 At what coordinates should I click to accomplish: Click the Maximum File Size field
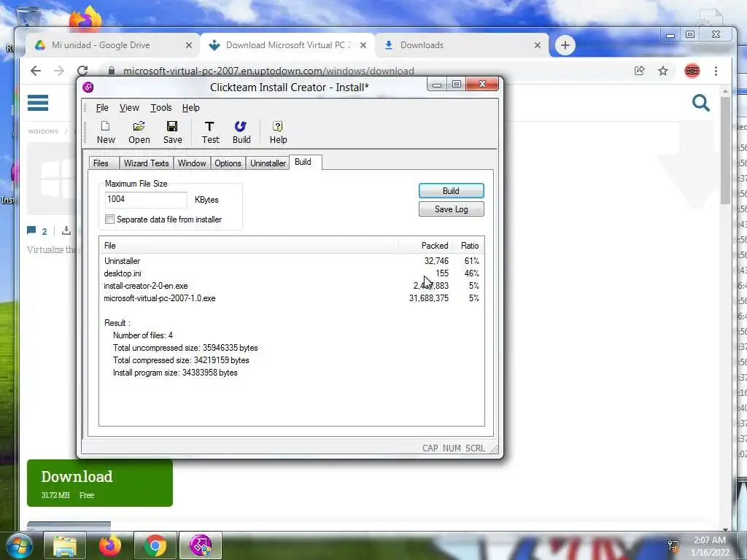(x=146, y=200)
